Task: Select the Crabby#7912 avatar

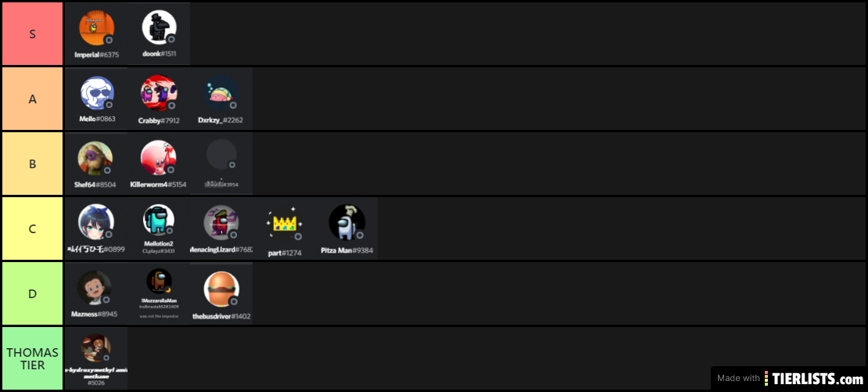Action: pos(159,93)
